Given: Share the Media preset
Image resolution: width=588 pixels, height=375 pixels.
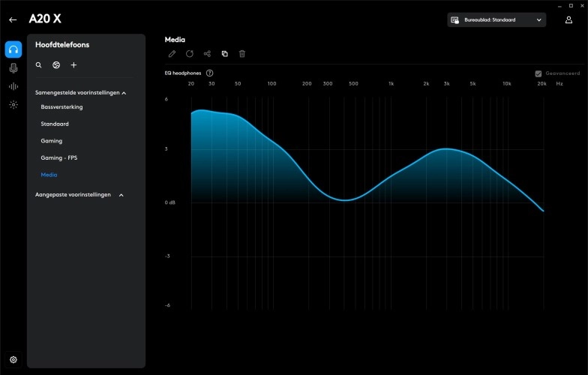Looking at the screenshot, I should tap(207, 54).
